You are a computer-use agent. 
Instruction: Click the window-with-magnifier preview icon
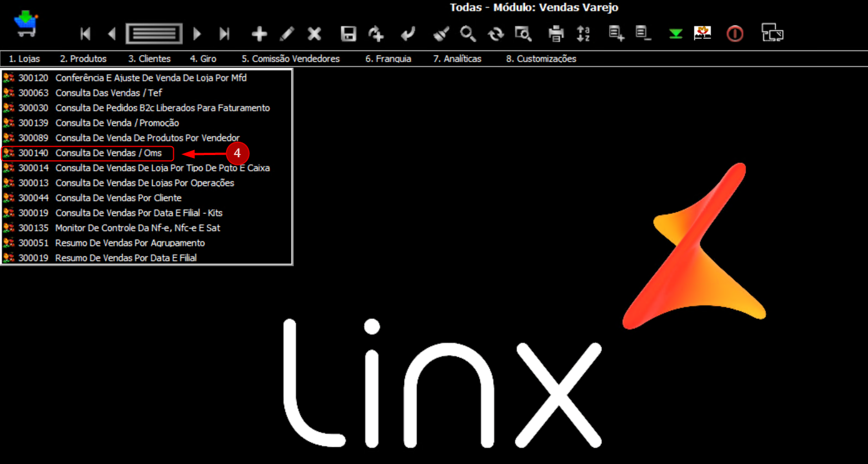click(x=523, y=34)
